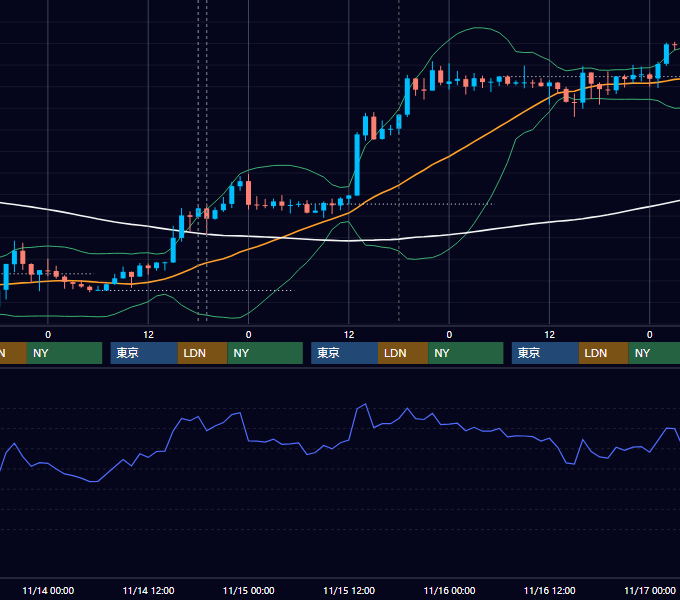Click the LDN session block on 11/16
This screenshot has height=600, width=680.
click(604, 353)
